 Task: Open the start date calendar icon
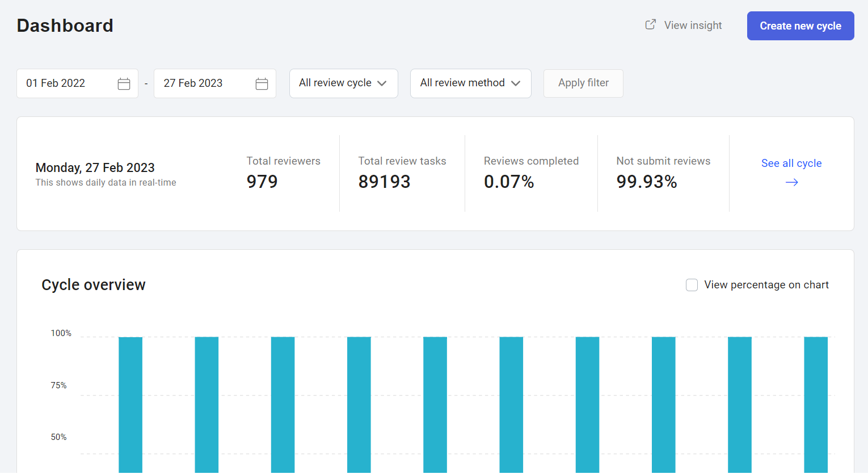[x=124, y=83]
